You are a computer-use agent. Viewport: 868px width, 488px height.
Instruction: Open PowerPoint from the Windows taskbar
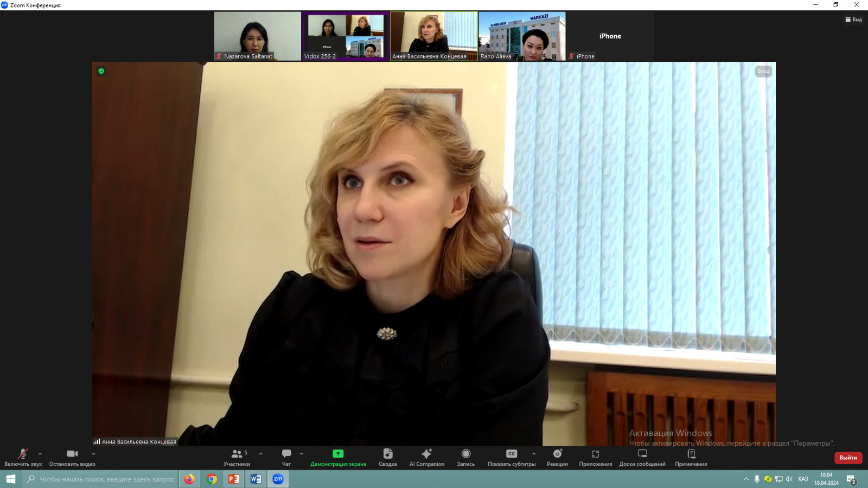coord(234,479)
